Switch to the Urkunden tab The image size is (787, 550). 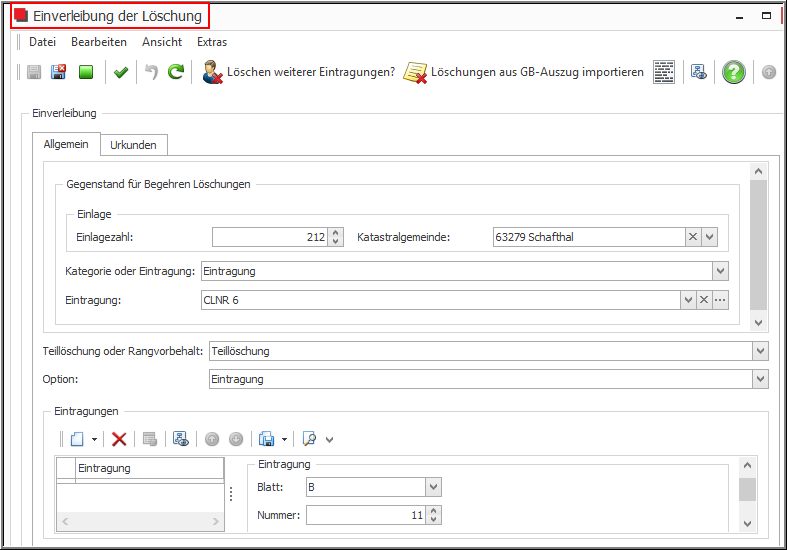[133, 145]
